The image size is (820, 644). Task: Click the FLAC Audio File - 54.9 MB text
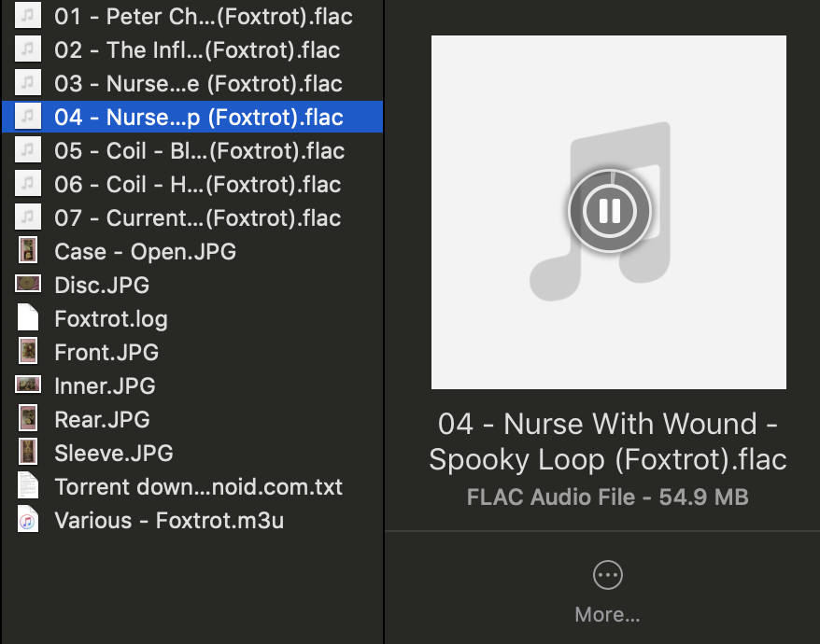click(x=608, y=497)
